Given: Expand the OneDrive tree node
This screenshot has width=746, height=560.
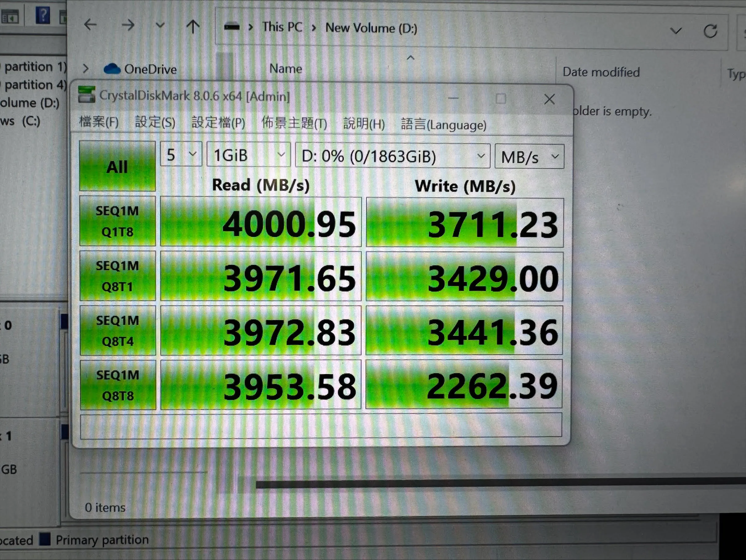Looking at the screenshot, I should tap(86, 69).
